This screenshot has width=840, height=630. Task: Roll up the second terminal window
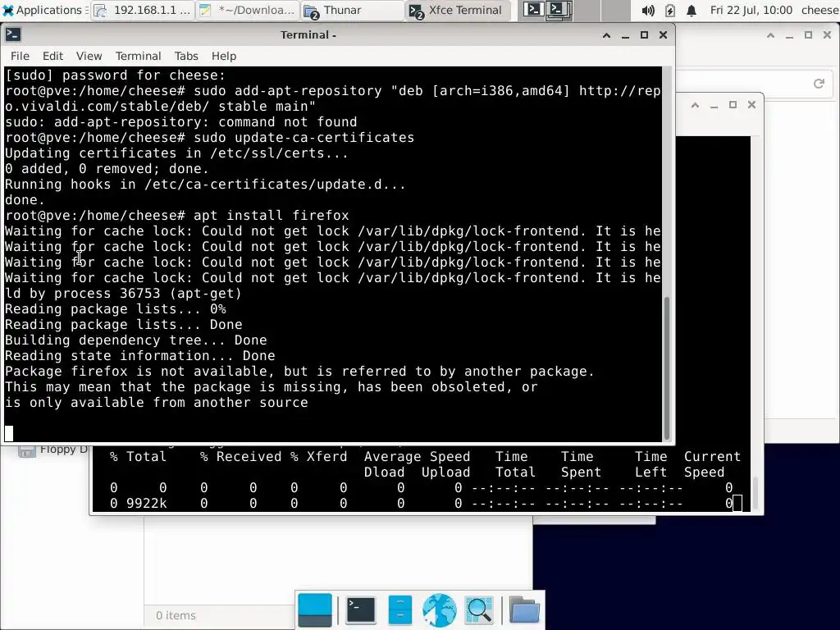click(695, 105)
